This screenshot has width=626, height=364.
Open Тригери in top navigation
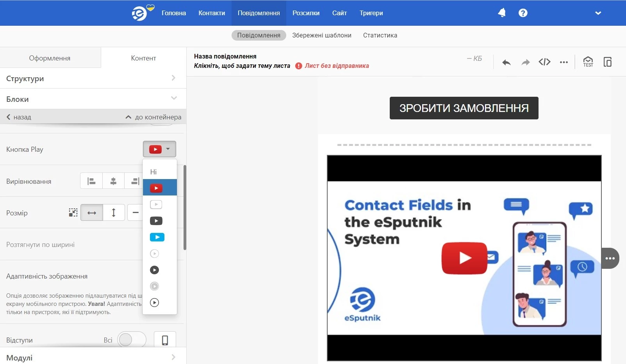371,13
